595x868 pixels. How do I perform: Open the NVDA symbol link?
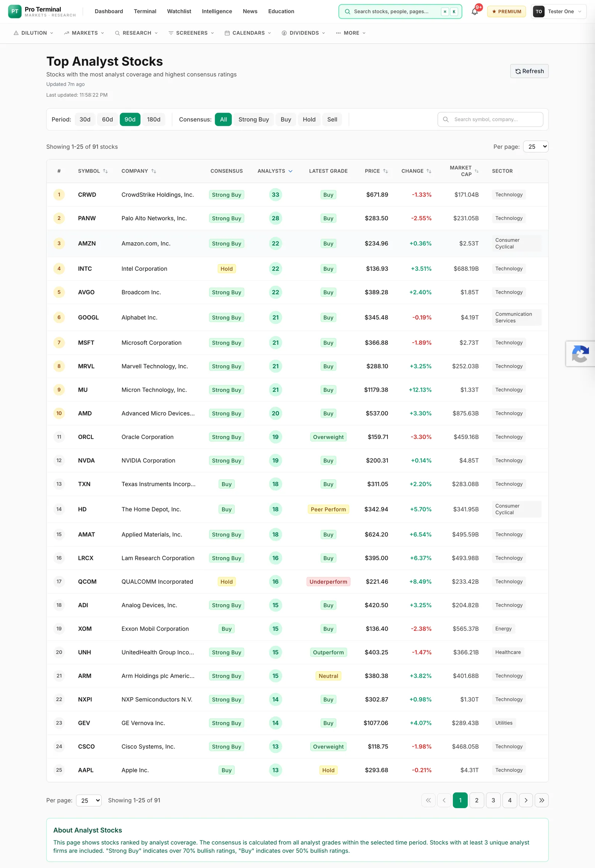click(86, 461)
